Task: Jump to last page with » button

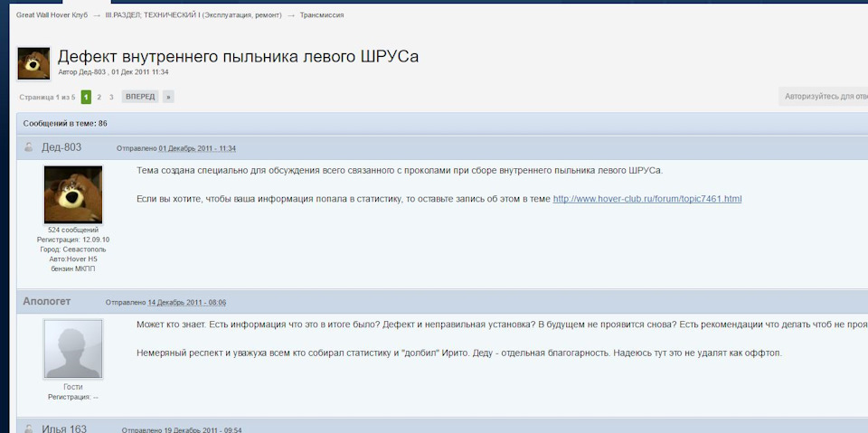Action: click(x=168, y=97)
